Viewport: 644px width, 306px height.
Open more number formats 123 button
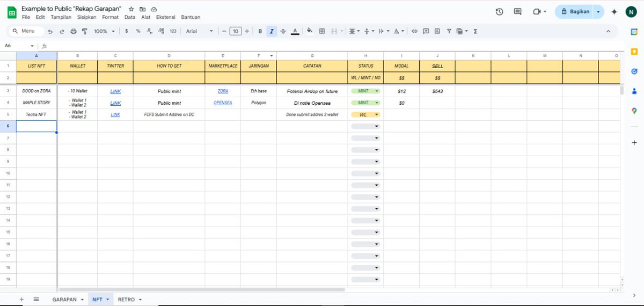173,32
